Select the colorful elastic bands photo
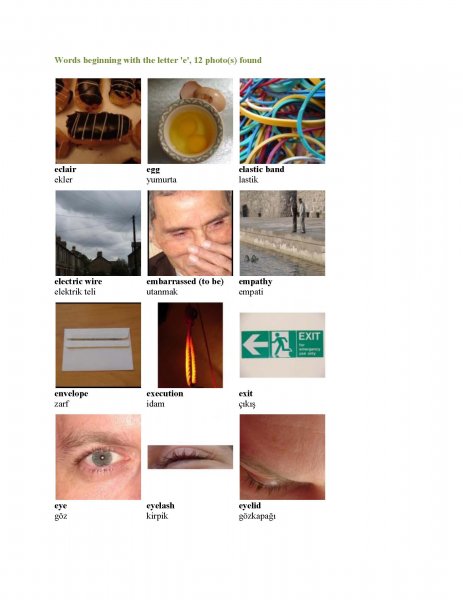463x600 pixels. (282, 121)
